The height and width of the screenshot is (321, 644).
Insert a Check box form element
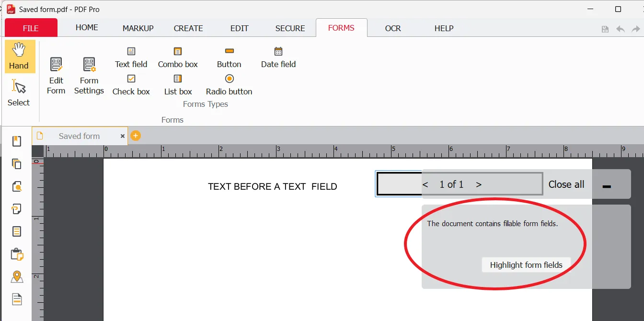pos(131,85)
